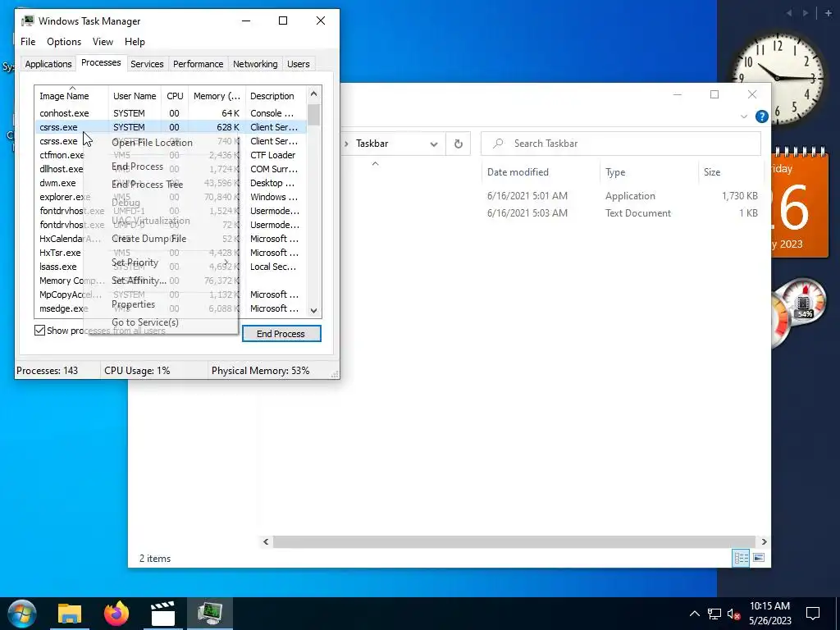This screenshot has width=840, height=630.
Task: Click the gadget sidebar add plus button
Action: click(829, 13)
